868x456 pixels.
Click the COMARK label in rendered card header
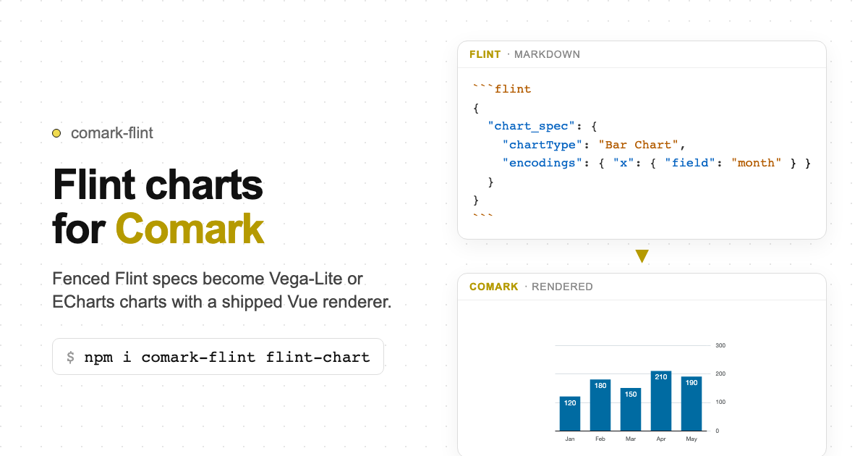[x=493, y=287]
